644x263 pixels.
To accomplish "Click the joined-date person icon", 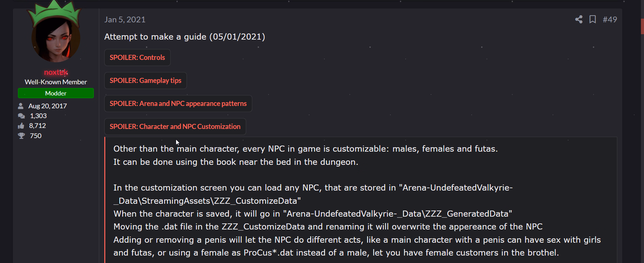I will click(21, 106).
